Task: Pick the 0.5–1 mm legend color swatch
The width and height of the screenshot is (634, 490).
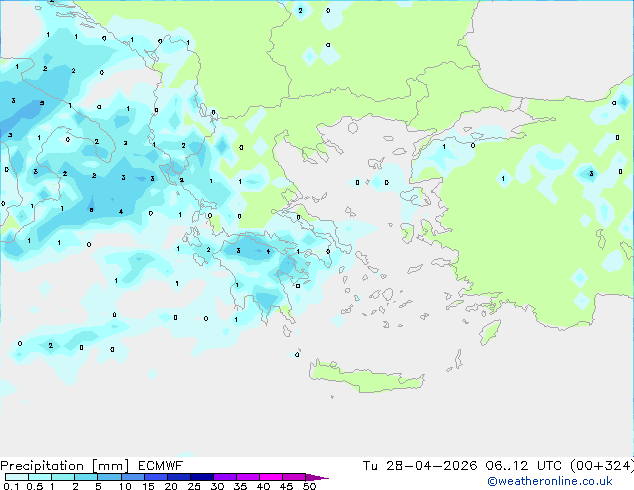Action: coord(40,477)
